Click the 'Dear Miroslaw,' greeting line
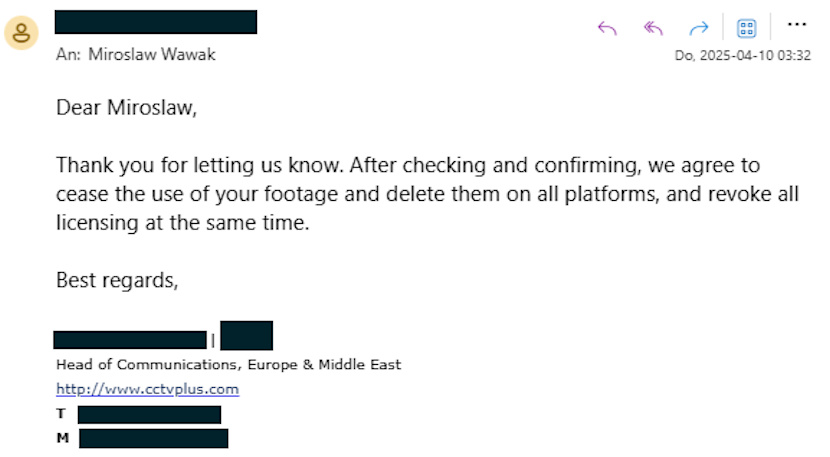Viewport: 830px width, 457px height. click(127, 107)
